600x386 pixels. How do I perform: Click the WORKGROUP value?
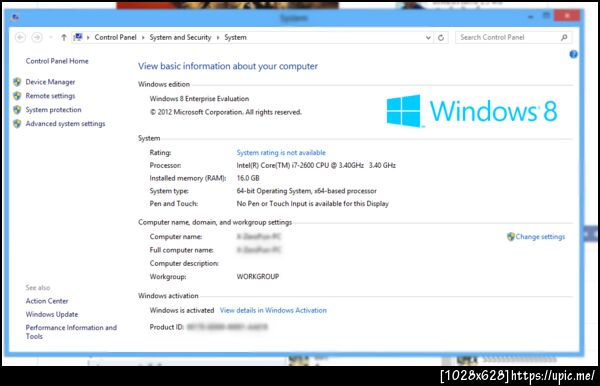pos(258,277)
